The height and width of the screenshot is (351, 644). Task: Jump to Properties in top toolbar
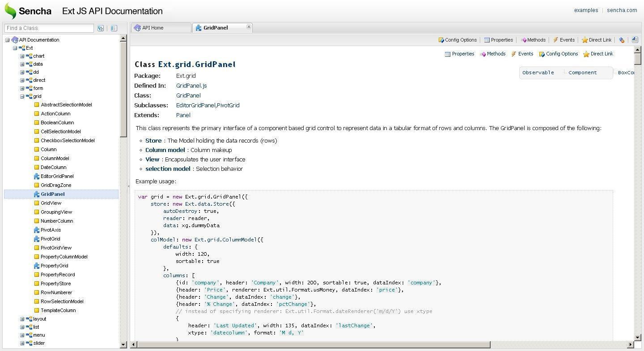click(498, 40)
